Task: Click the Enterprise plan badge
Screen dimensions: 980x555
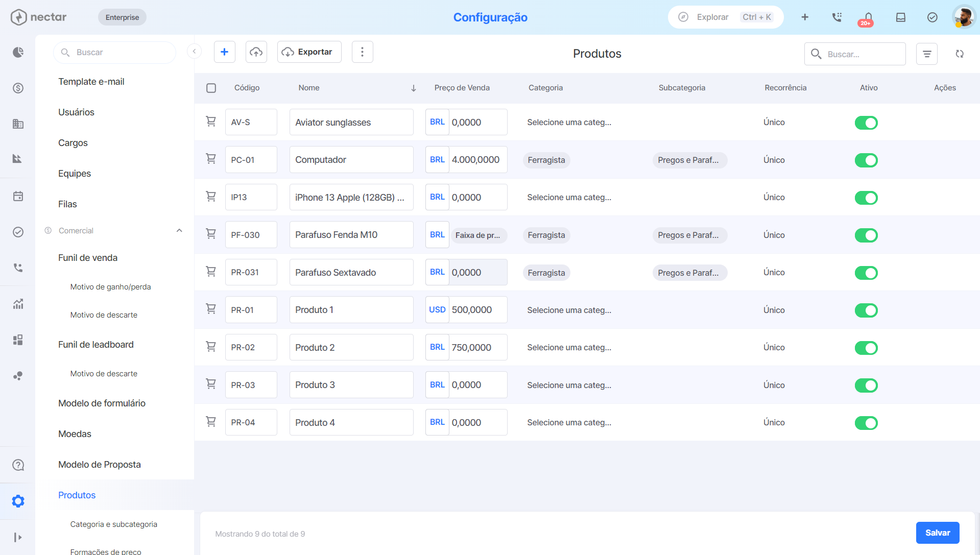Action: click(122, 17)
